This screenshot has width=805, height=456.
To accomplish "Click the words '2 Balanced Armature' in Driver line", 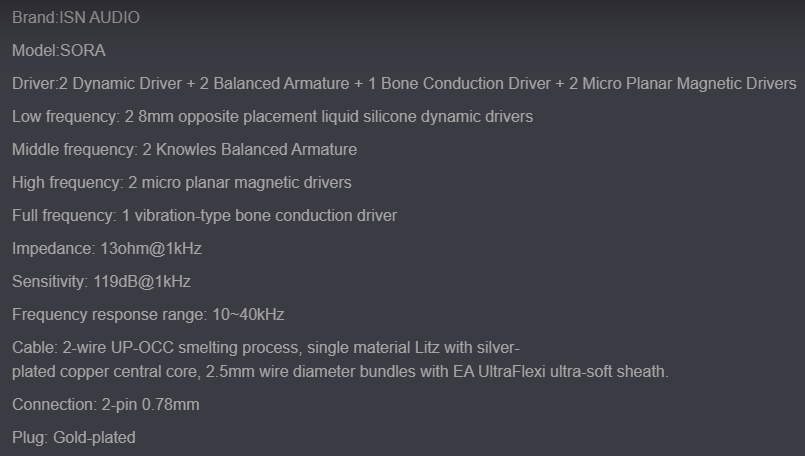I will pos(274,84).
